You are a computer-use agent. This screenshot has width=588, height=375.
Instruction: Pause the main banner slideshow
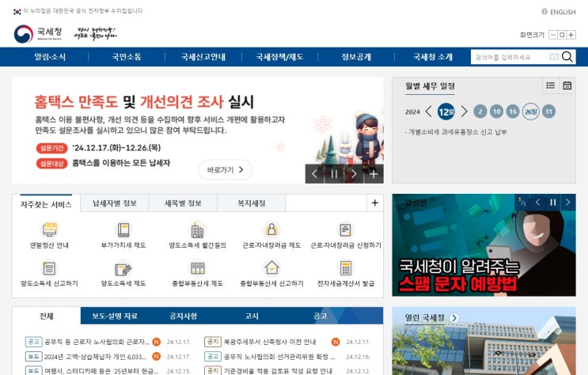[335, 174]
